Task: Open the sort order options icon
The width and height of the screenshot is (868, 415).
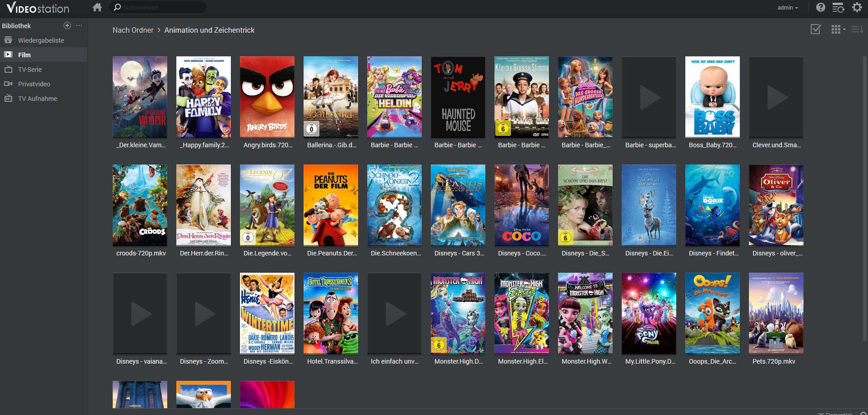Action: point(857,30)
